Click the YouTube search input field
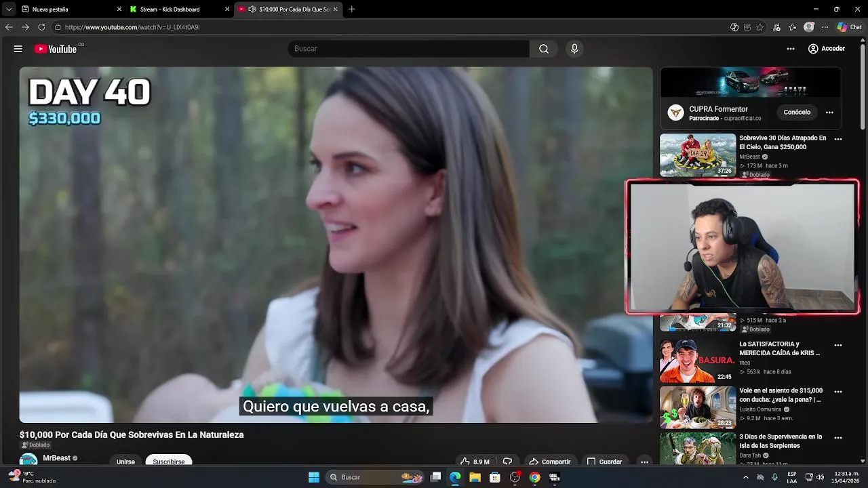 tap(409, 49)
